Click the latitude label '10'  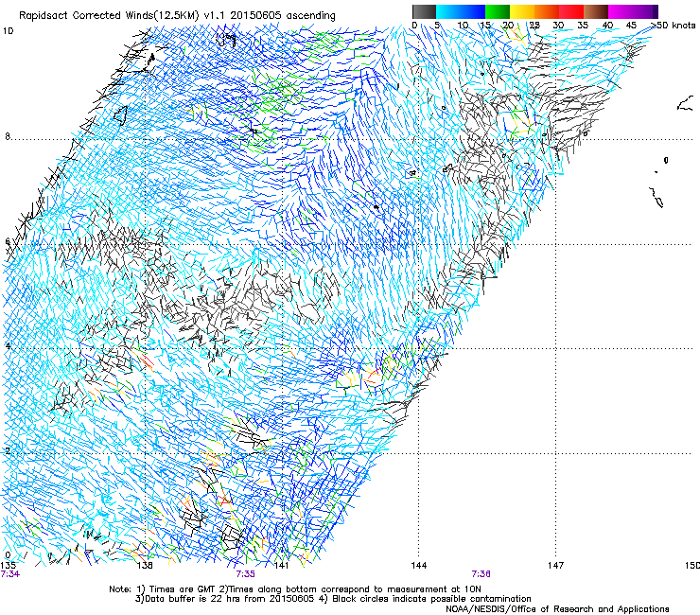pyautogui.click(x=8, y=31)
